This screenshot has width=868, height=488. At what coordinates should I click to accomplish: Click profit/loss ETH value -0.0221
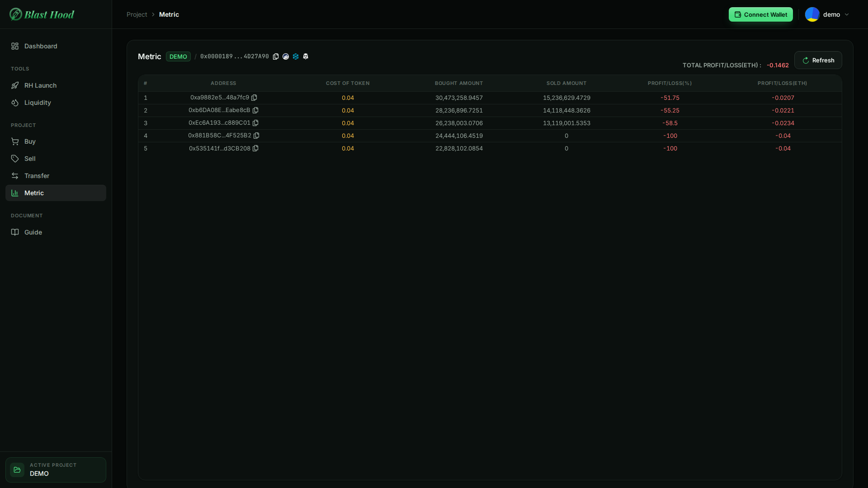(x=783, y=110)
